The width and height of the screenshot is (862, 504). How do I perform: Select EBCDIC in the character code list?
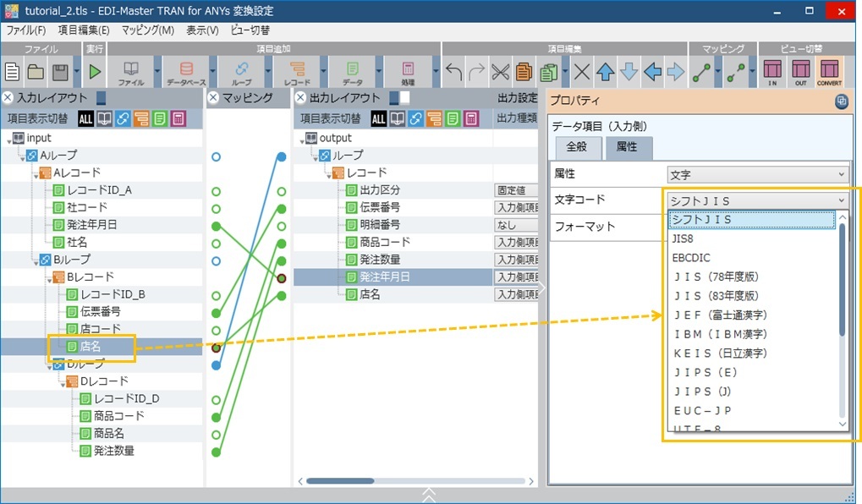[x=692, y=257]
